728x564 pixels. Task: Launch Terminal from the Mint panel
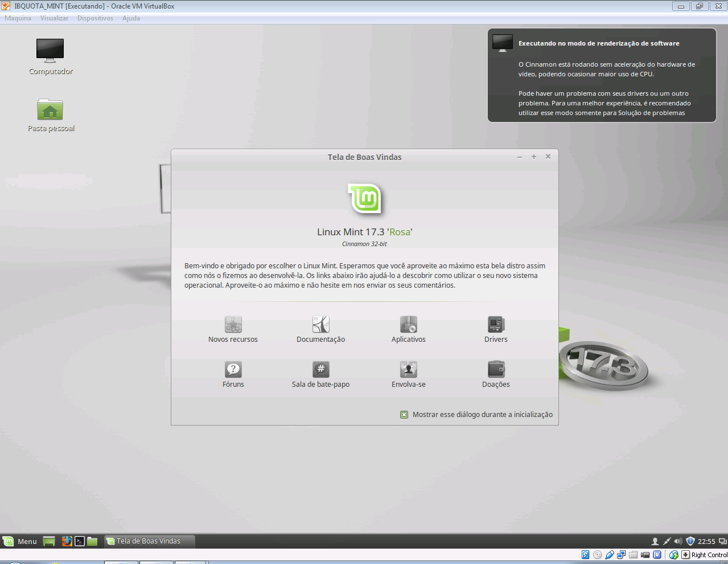[x=80, y=541]
